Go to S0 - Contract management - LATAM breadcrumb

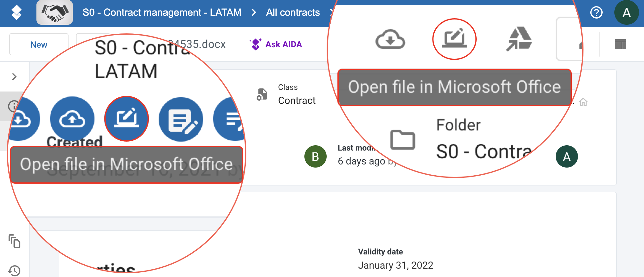click(x=162, y=12)
